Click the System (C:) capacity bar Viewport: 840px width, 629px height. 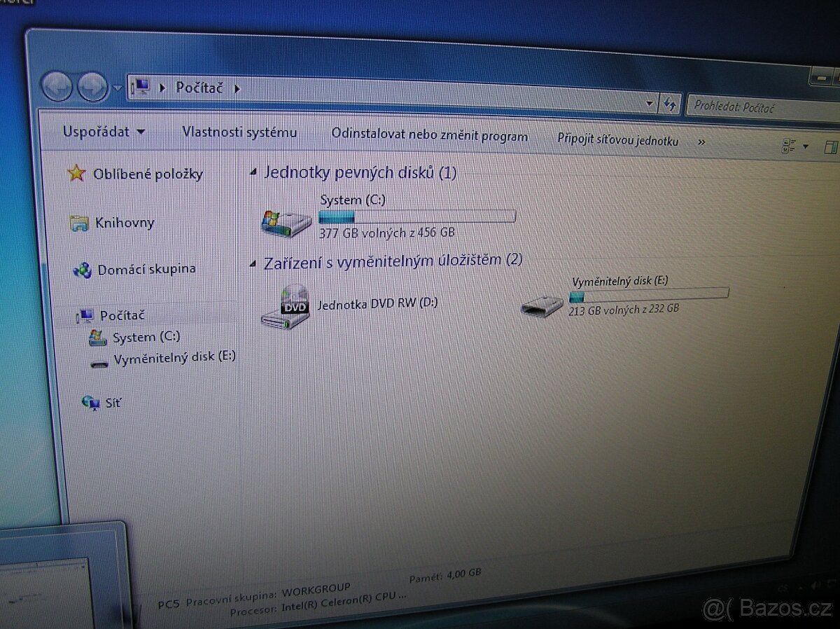pyautogui.click(x=417, y=216)
